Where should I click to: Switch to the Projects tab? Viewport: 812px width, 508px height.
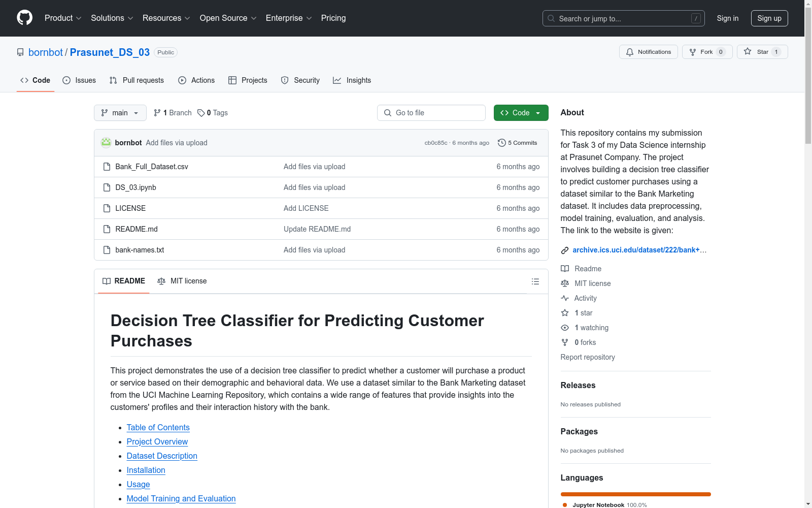[248, 80]
